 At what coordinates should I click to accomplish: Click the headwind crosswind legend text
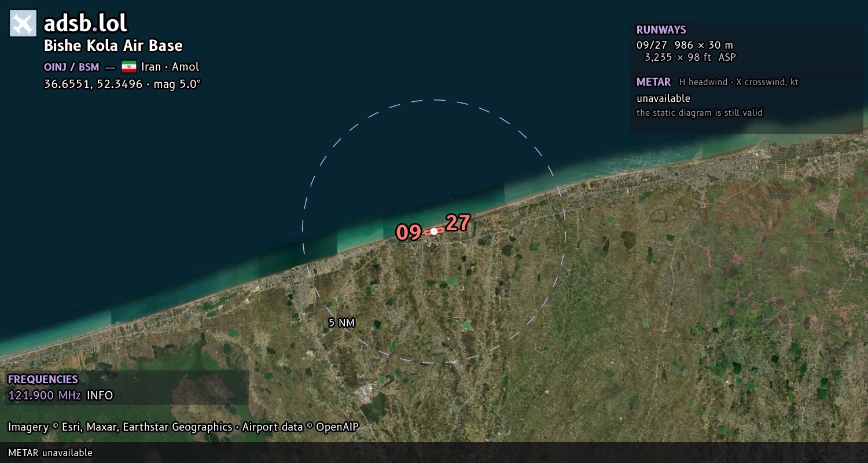739,82
